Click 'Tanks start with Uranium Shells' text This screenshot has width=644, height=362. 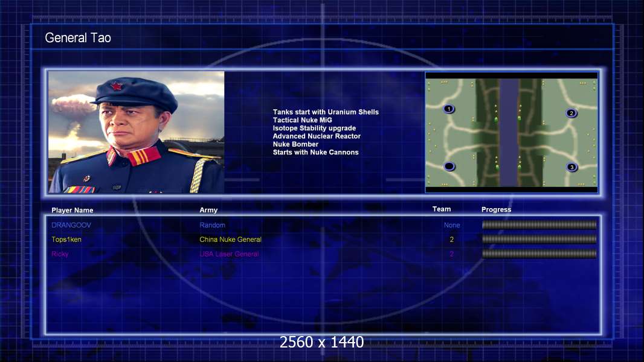click(x=326, y=112)
